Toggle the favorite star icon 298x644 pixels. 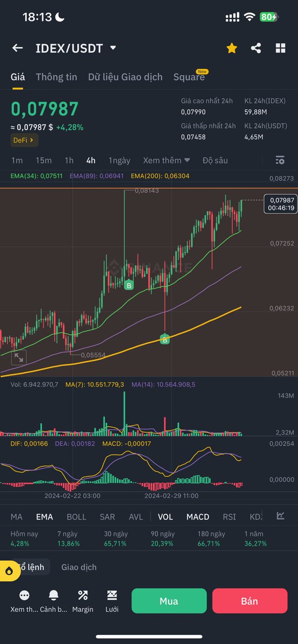point(231,48)
